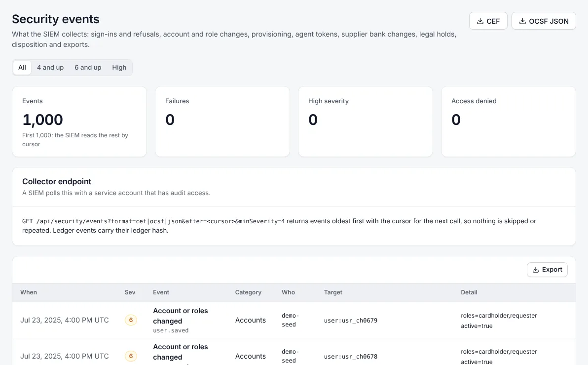
Task: Click the Category column header
Action: (x=248, y=292)
